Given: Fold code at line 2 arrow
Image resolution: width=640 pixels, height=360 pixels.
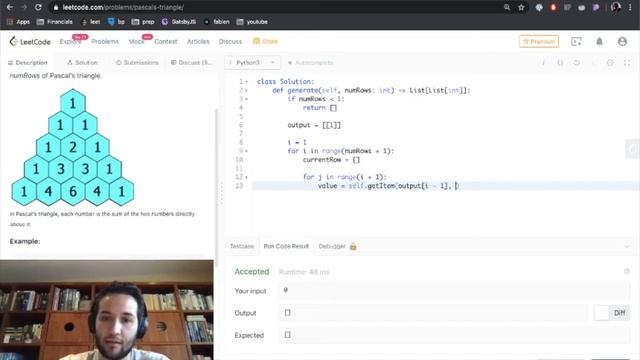Looking at the screenshot, I should 247,90.
